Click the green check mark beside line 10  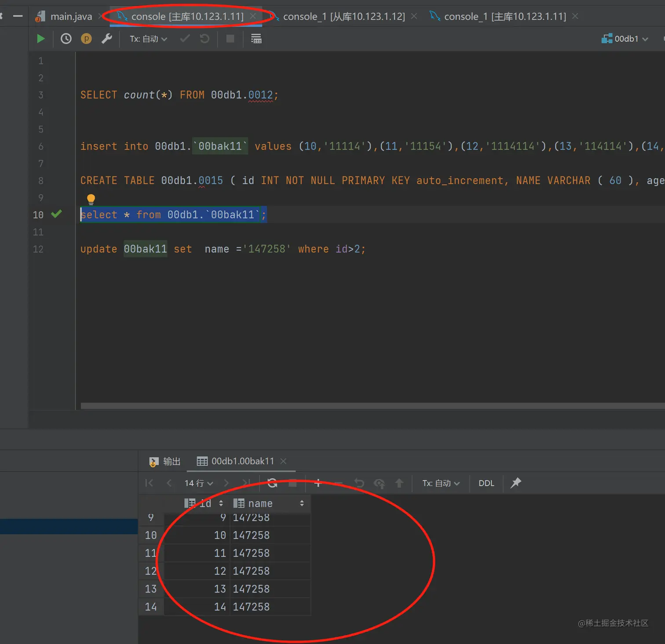[56, 214]
